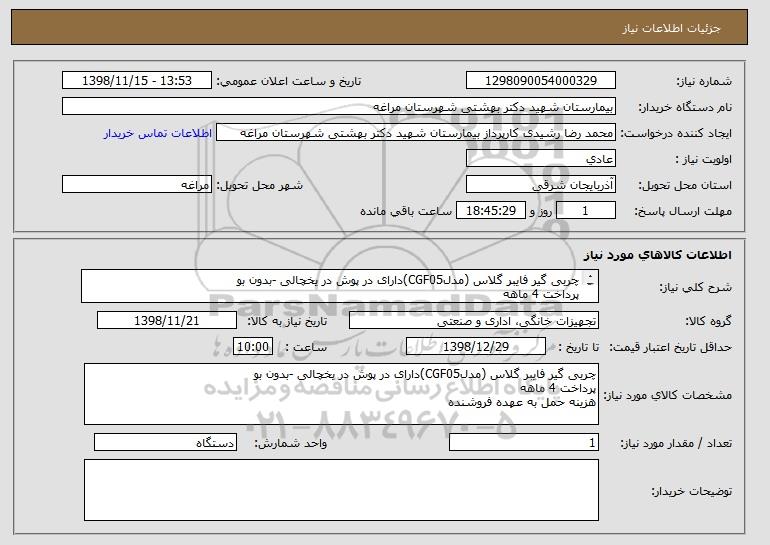This screenshot has height=545, width=770.
Task: Click the شماره نیاز field 1298090054000329
Action: [541, 81]
